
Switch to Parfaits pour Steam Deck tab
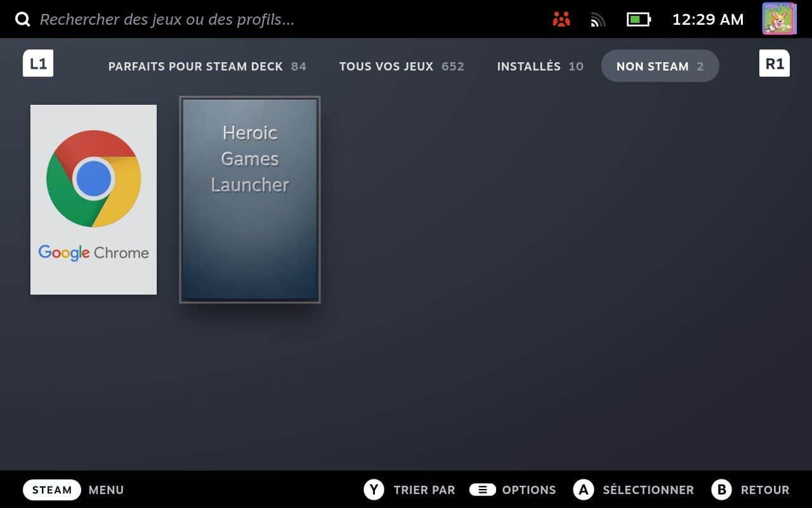[x=207, y=66]
